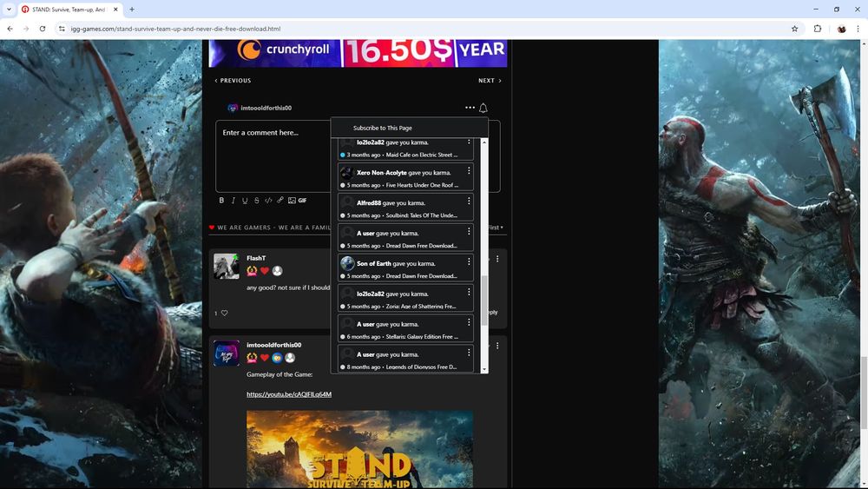Open options for the Stellaris karma notification
Image resolution: width=868 pixels, height=489 pixels.
pos(469,322)
